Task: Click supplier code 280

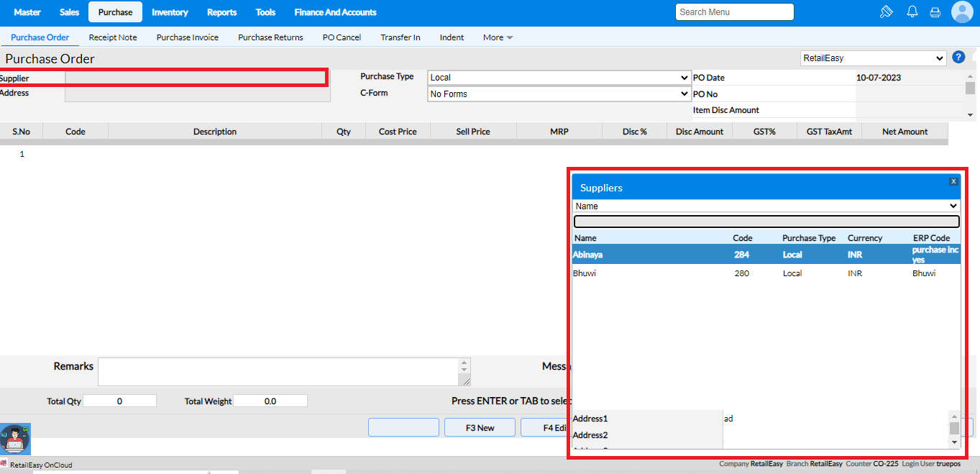Action: (x=741, y=273)
